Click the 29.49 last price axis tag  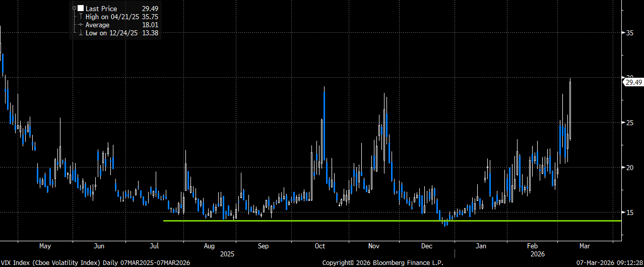click(x=633, y=82)
